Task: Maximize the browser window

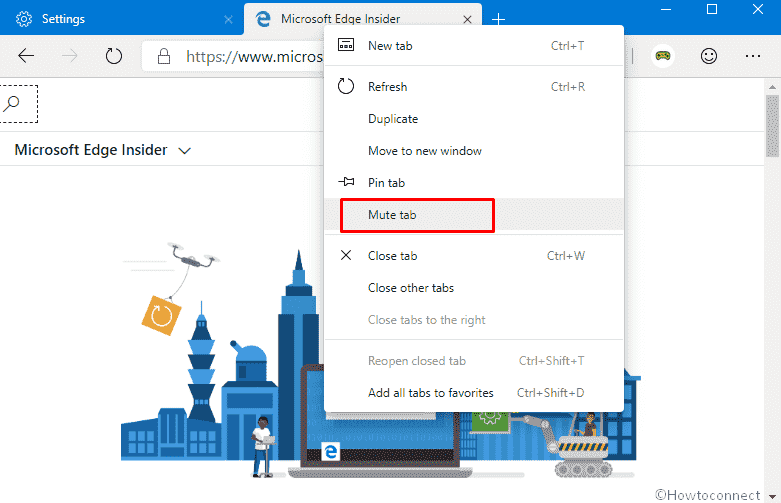Action: pyautogui.click(x=712, y=9)
